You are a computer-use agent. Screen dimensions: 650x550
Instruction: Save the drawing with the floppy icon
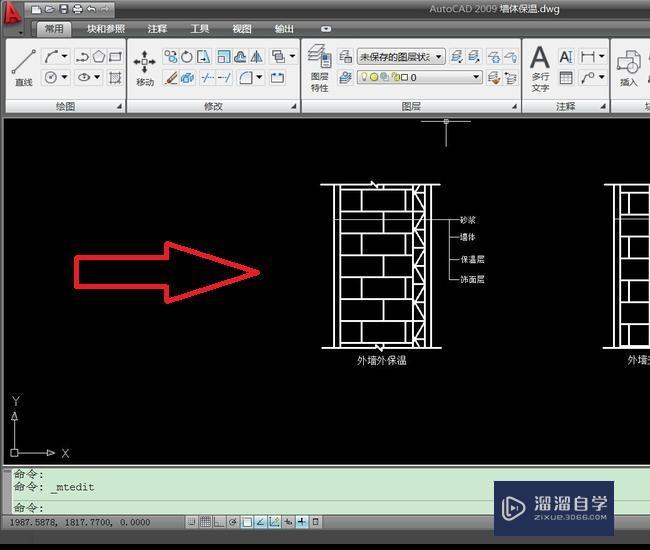pos(63,9)
